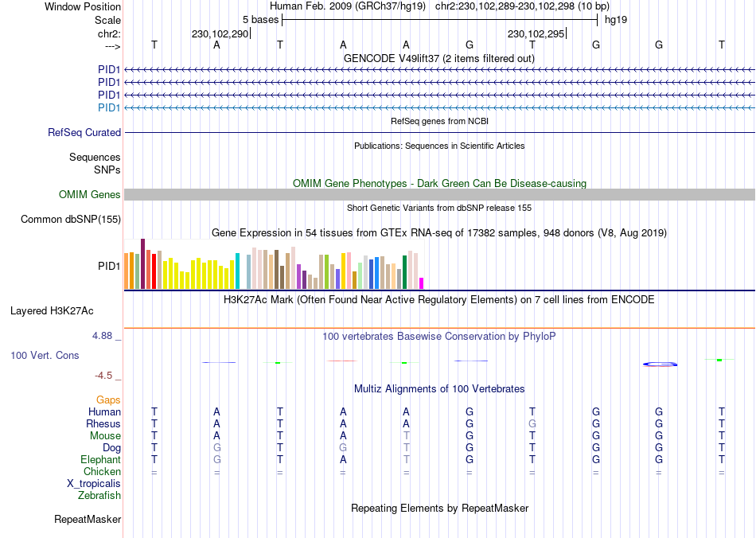Click the sequence direction arrow label
This screenshot has height=538, width=756.
(112, 46)
